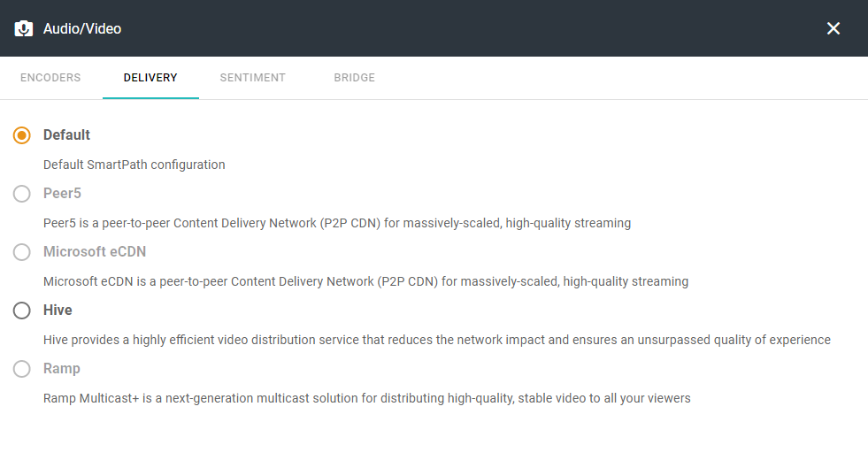868x468 pixels.
Task: Click the Hive option label
Action: pyautogui.click(x=58, y=310)
